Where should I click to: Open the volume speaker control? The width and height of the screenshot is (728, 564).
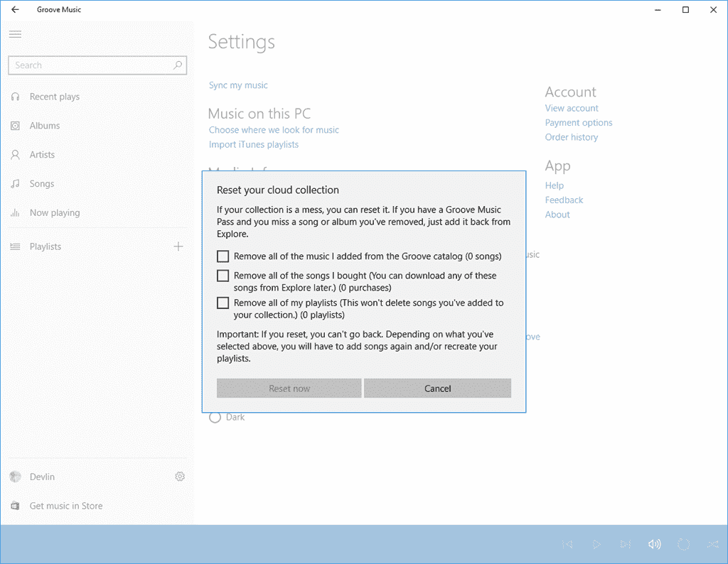pyautogui.click(x=654, y=544)
